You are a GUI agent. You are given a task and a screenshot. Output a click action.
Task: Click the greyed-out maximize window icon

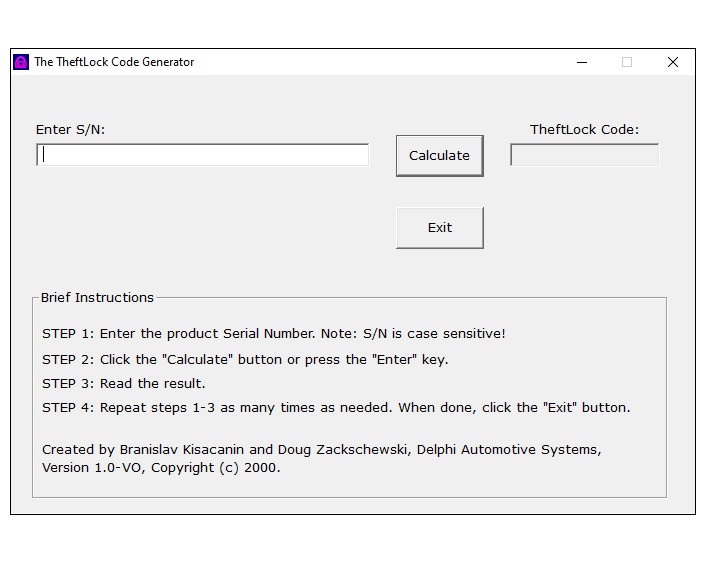coord(627,62)
